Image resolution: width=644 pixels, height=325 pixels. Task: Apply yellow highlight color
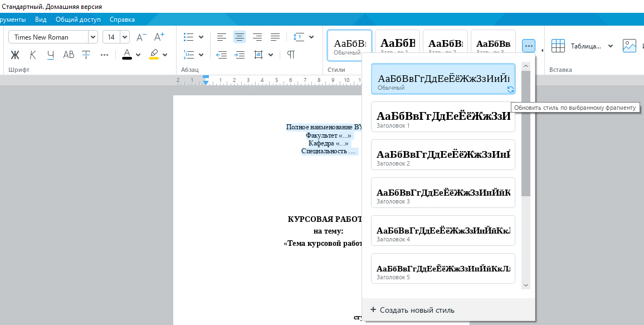154,55
